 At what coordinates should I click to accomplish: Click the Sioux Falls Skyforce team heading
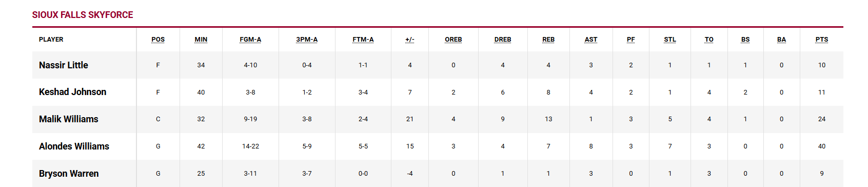83,15
